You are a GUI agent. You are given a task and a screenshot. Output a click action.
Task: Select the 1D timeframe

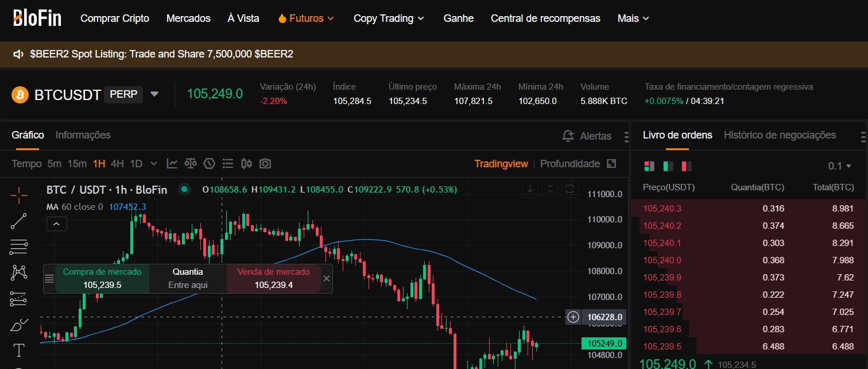136,164
